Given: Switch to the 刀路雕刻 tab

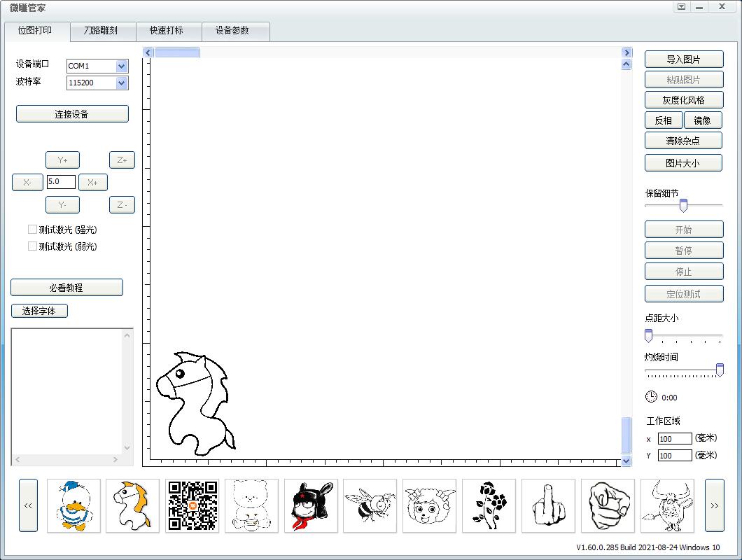Looking at the screenshot, I should pyautogui.click(x=101, y=31).
